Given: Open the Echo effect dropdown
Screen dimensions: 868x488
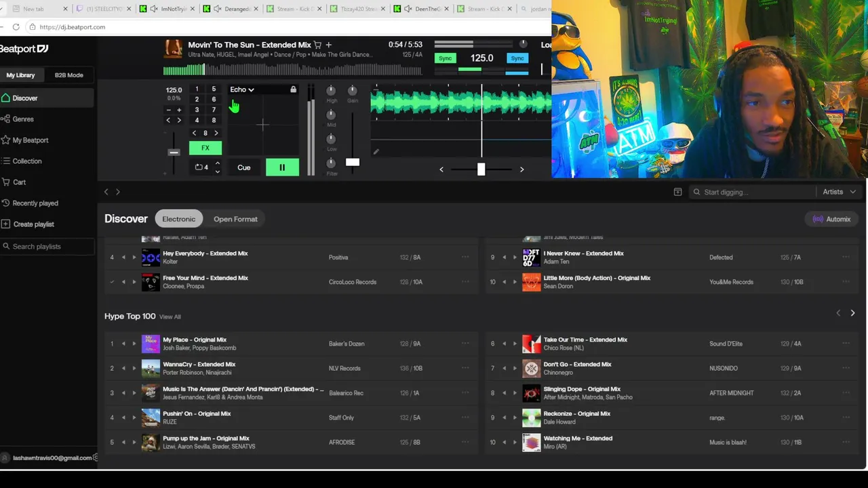Looking at the screenshot, I should click(241, 89).
